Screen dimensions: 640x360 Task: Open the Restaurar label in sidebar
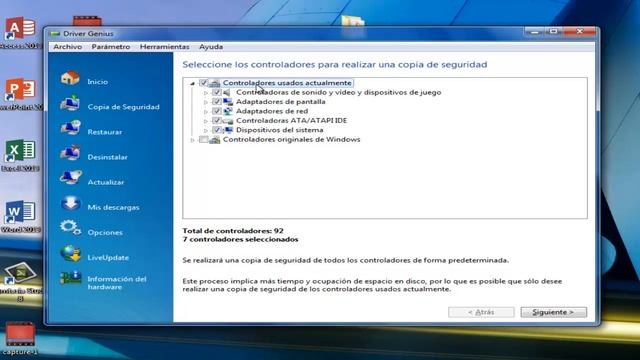104,132
